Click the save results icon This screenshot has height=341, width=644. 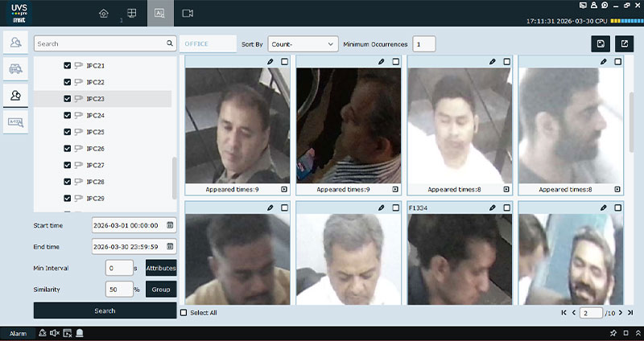click(600, 44)
